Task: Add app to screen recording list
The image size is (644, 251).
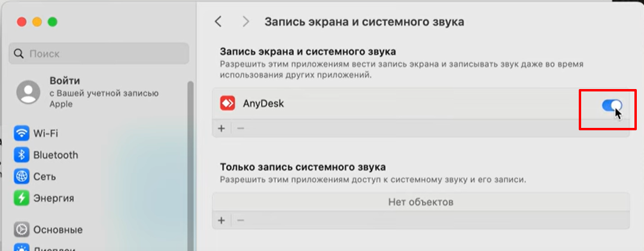Action: point(221,128)
